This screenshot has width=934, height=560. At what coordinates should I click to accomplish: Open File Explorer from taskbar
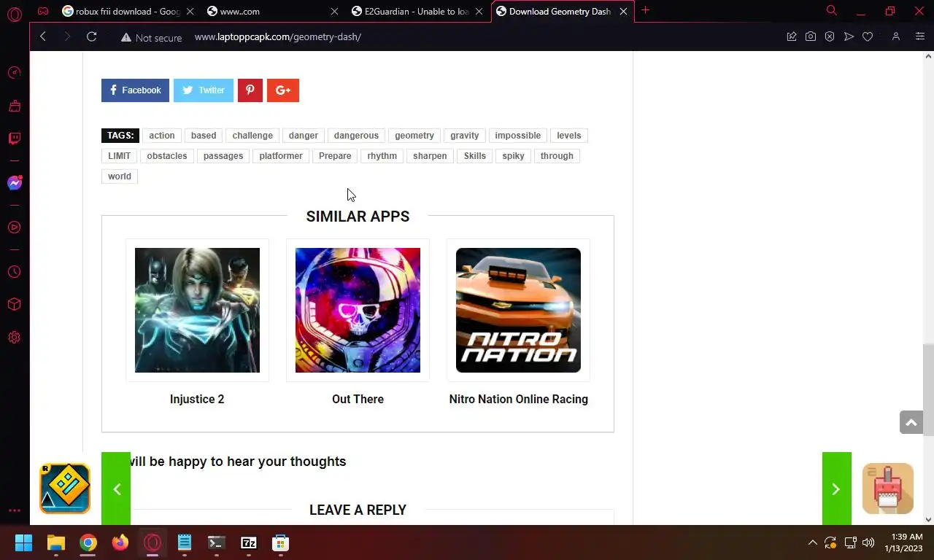(x=56, y=543)
